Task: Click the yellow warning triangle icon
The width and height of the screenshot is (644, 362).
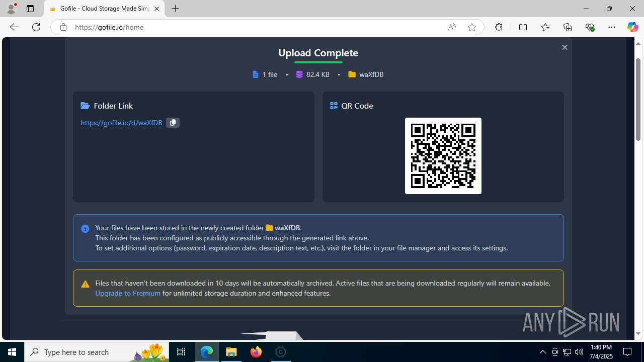Action: pos(85,284)
